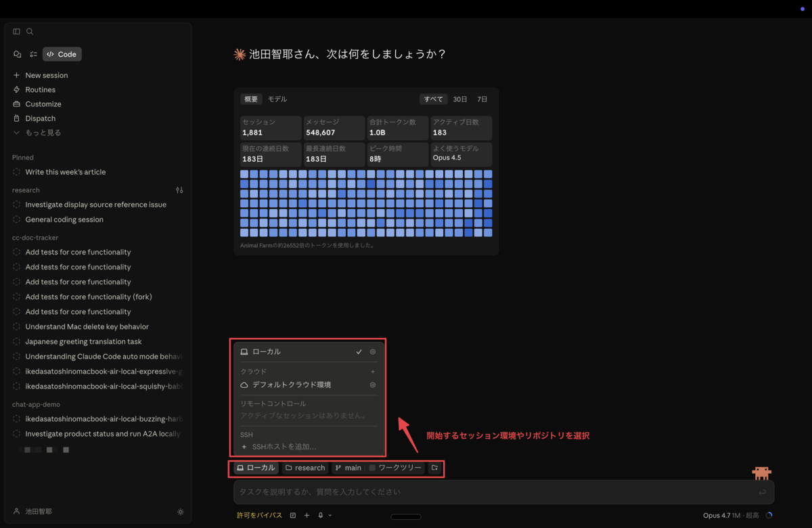Click the top-left cell of the activity heatmap
Image resolution: width=812 pixels, height=528 pixels.
coord(244,174)
